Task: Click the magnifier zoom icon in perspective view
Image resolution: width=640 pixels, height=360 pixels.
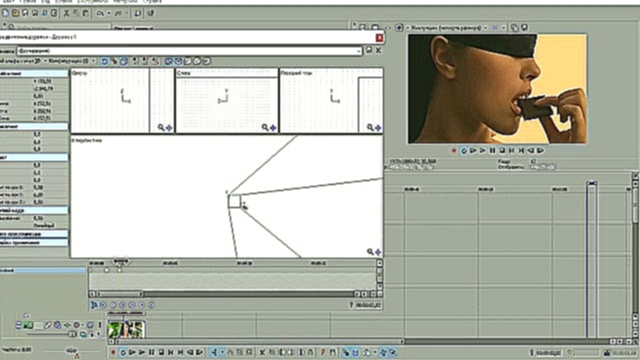Action: (x=370, y=252)
